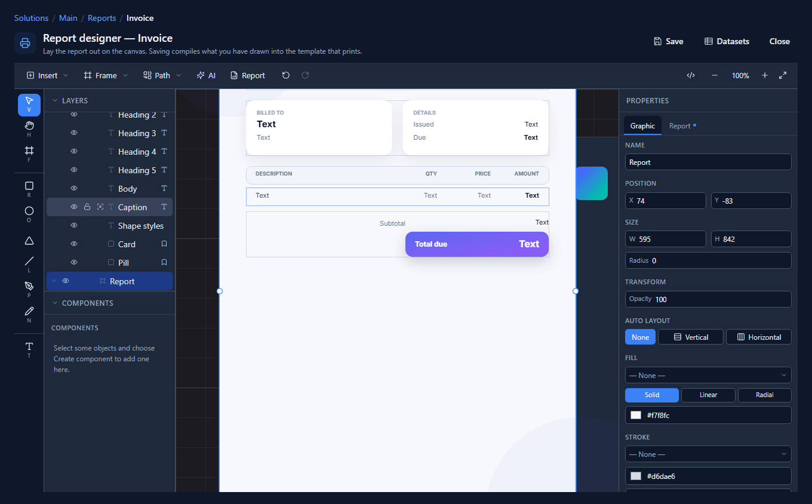Undo the last action
Screen dimensions: 812x504
tap(286, 75)
